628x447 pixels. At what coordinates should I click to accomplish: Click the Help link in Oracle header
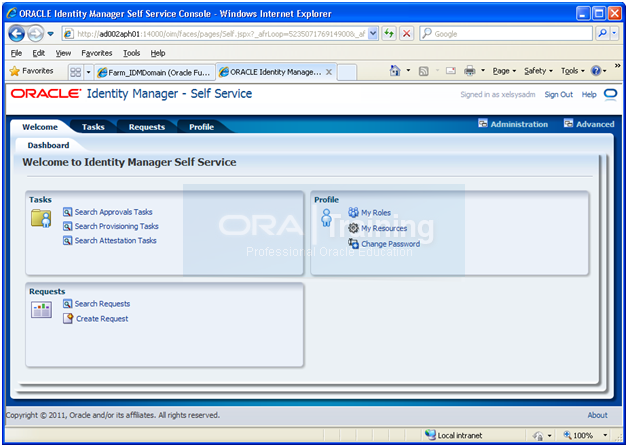point(589,95)
